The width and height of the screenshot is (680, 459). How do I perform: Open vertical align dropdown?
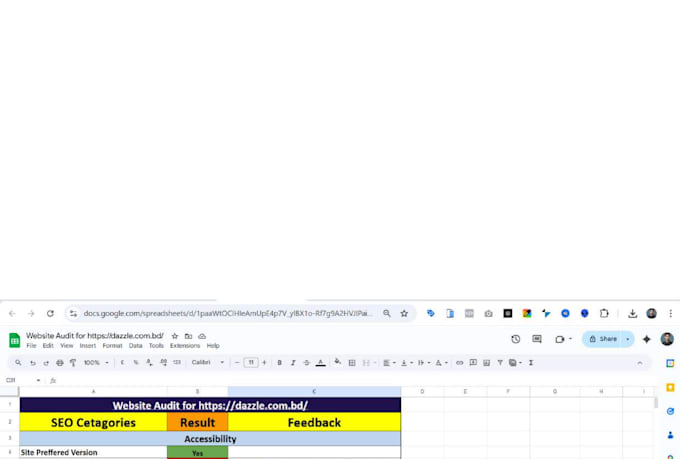tap(406, 363)
